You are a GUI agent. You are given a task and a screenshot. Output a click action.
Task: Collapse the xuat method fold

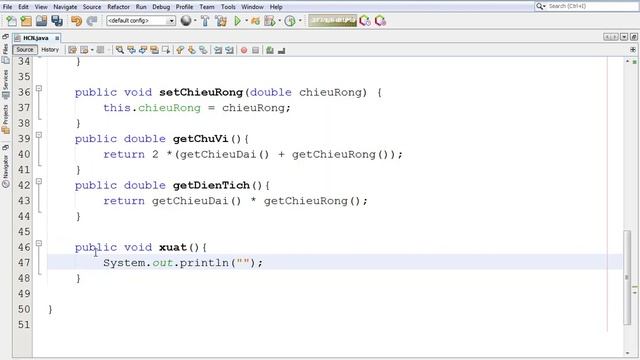pos(39,243)
